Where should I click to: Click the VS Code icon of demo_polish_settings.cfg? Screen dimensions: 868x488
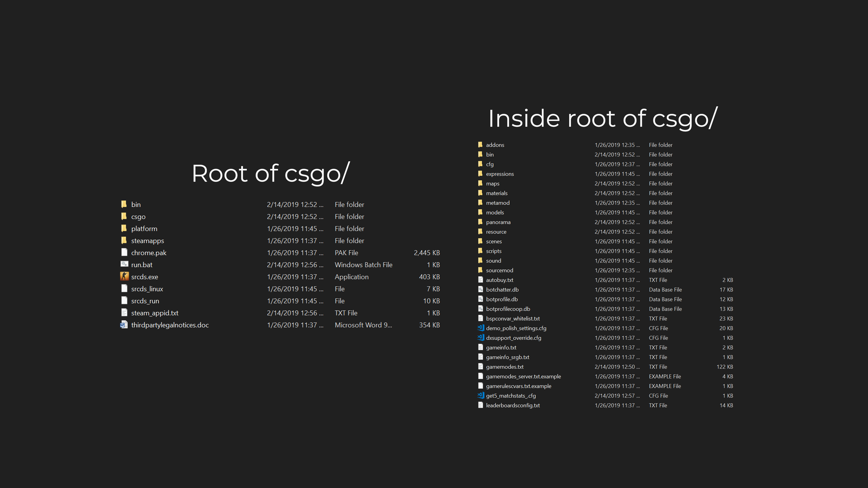pyautogui.click(x=481, y=328)
